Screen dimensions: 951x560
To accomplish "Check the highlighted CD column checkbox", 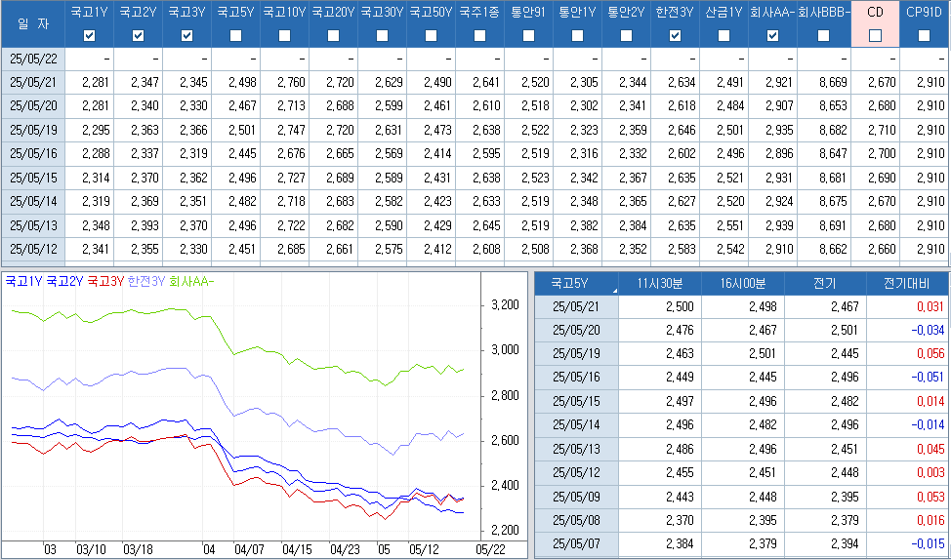I will pos(875,36).
